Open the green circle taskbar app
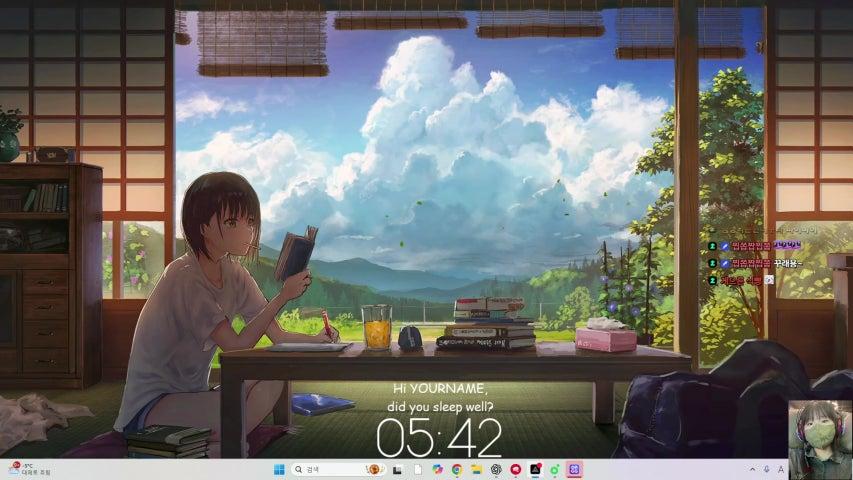The width and height of the screenshot is (853, 480). tap(555, 470)
